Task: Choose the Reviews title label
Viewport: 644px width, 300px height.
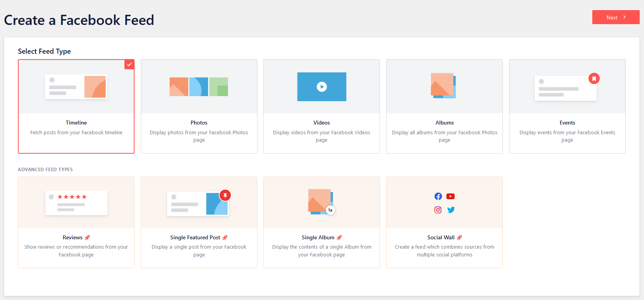Action: click(x=73, y=237)
